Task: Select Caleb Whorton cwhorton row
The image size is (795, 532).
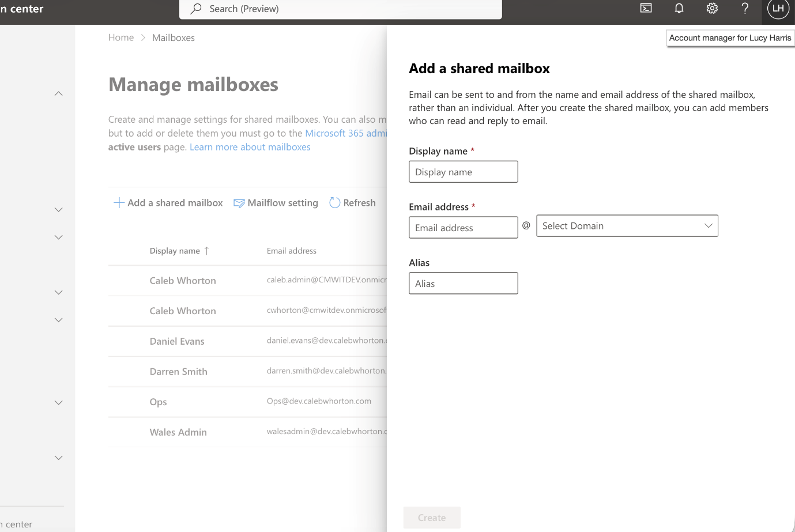Action: tap(247, 311)
